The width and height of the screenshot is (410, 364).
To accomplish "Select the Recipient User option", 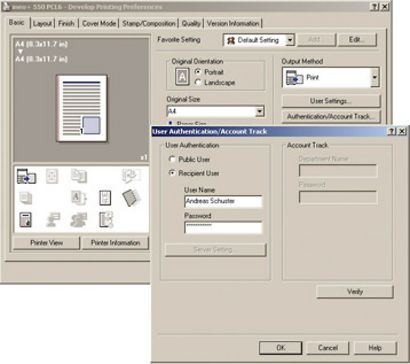I will point(172,173).
